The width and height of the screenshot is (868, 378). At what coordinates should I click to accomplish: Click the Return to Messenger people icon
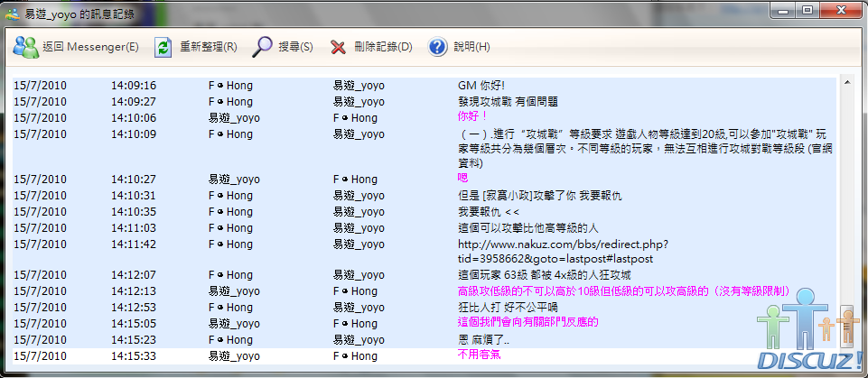tap(25, 47)
